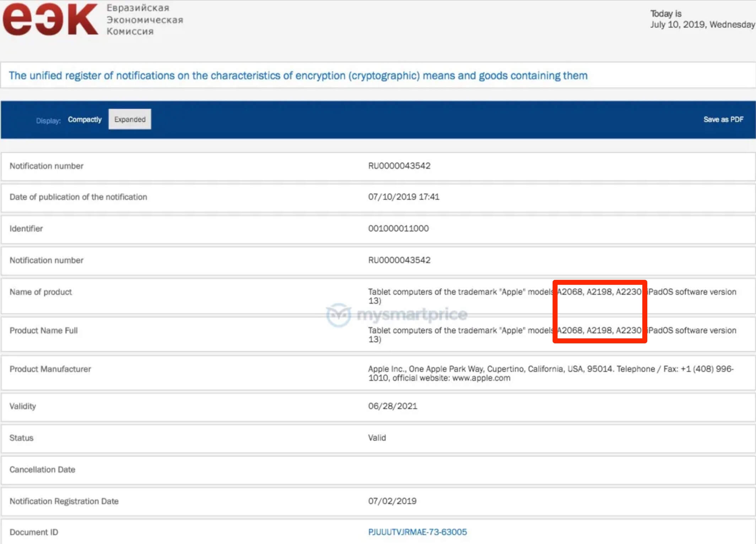This screenshot has height=544, width=756.
Task: Click the Identifier label
Action: (x=26, y=228)
